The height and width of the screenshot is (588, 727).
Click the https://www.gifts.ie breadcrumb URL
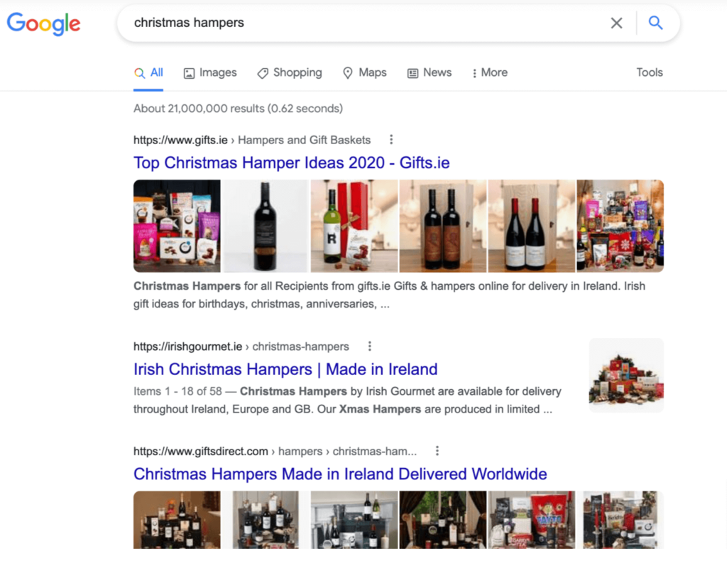click(180, 140)
